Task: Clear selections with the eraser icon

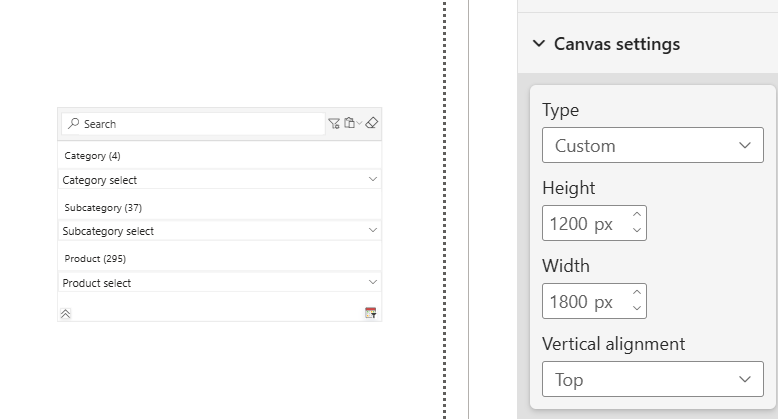Action: [x=371, y=123]
